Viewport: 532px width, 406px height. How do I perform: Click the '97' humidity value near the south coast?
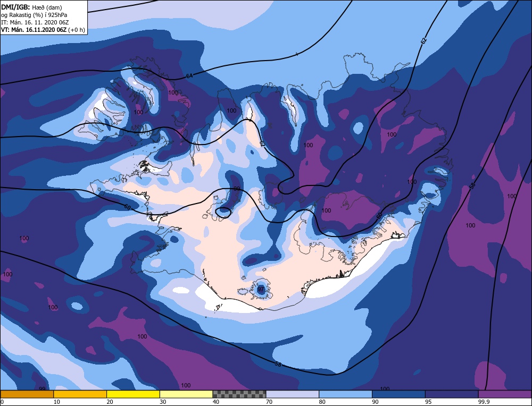(x=261, y=290)
